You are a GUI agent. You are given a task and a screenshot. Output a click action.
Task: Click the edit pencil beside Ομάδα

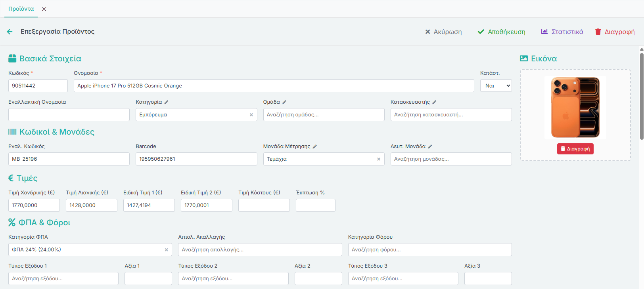pyautogui.click(x=284, y=102)
